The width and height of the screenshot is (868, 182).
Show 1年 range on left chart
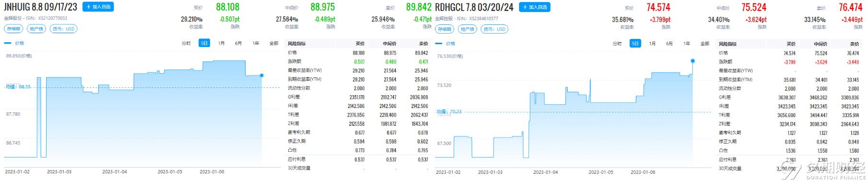(256, 43)
